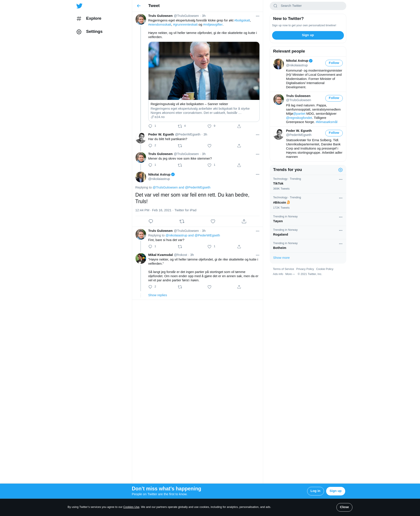Image resolution: width=420 pixels, height=516 pixels.
Task: Open the Botheim trend
Action: point(308,246)
